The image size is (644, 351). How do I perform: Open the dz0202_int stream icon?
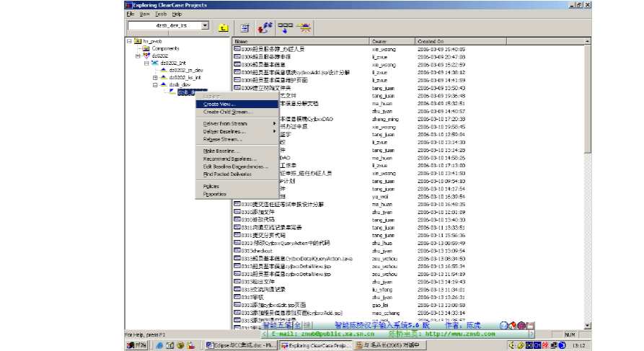[x=154, y=63]
